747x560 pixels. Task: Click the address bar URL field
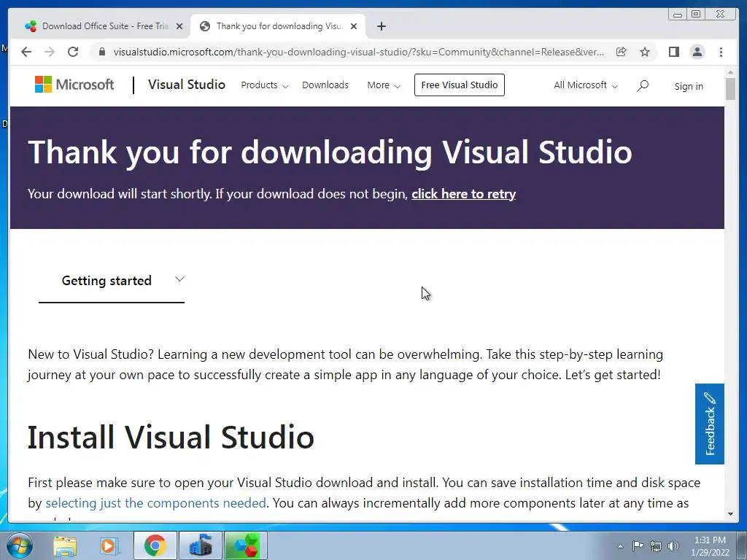(x=358, y=52)
